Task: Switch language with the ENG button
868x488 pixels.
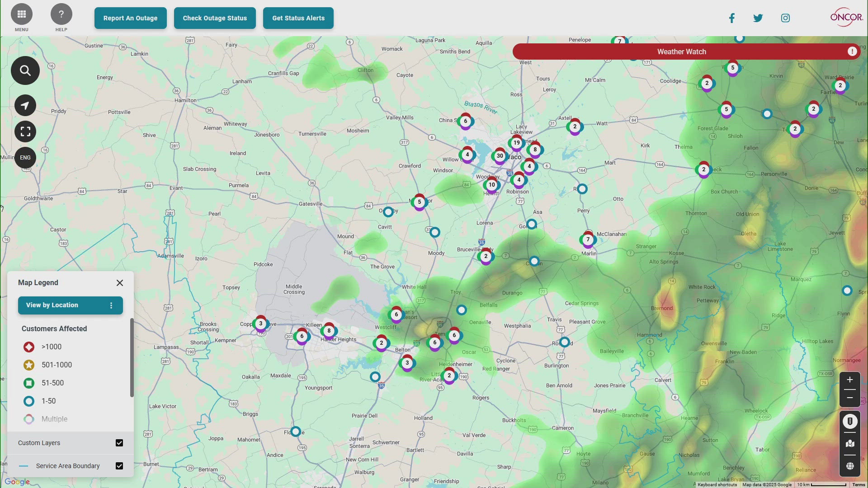Action: (x=25, y=158)
